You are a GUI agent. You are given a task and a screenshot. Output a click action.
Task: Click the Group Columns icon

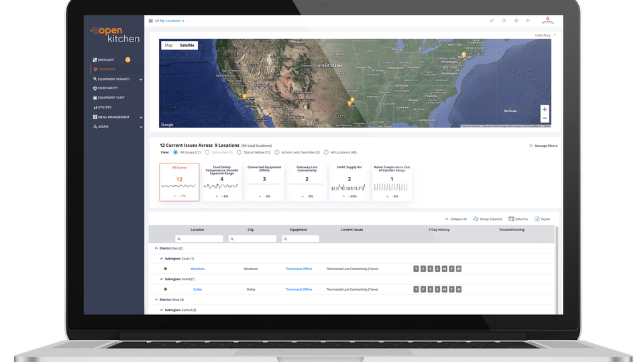tap(475, 219)
